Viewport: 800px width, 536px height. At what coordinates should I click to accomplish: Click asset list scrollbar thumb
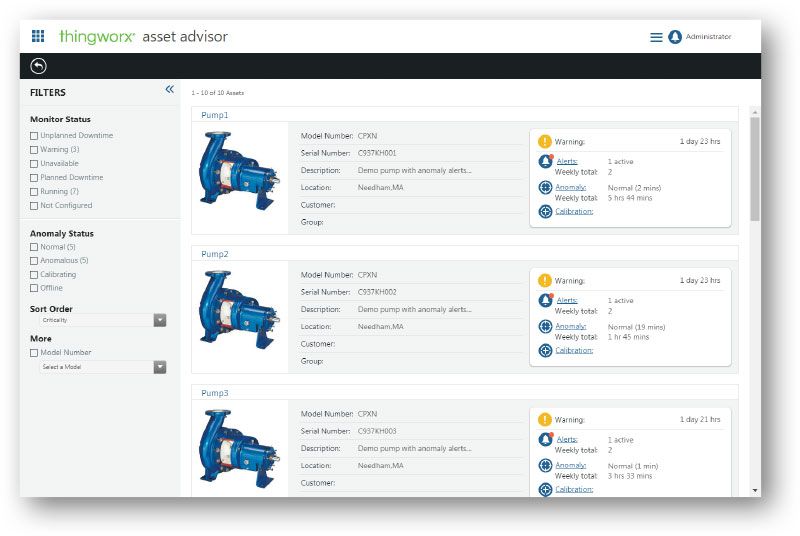tap(755, 169)
